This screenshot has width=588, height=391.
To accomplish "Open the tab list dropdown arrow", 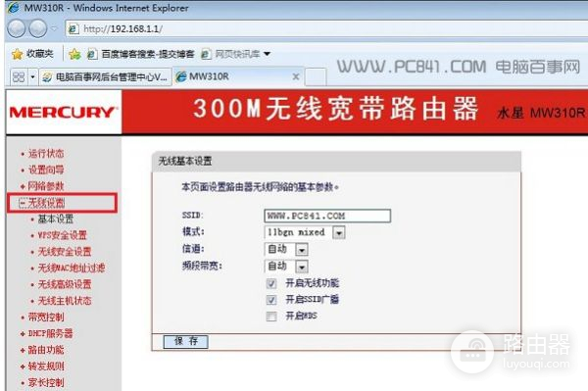I will (32, 76).
